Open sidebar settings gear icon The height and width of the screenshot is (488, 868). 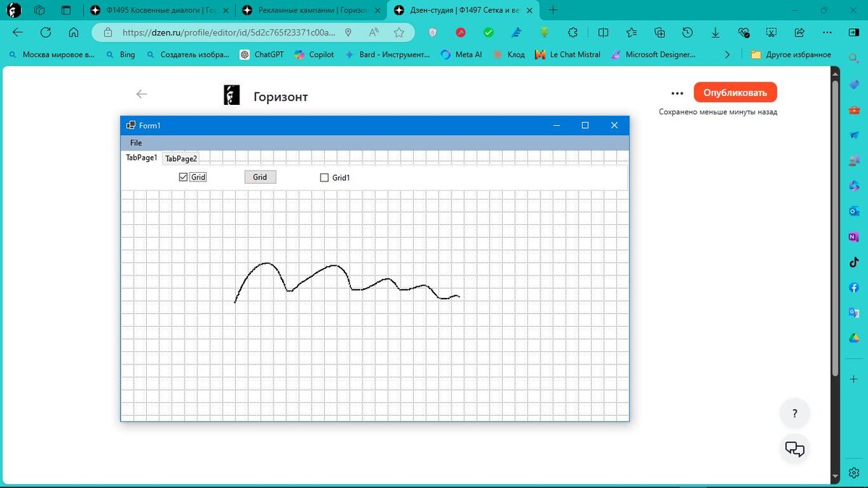click(x=854, y=473)
